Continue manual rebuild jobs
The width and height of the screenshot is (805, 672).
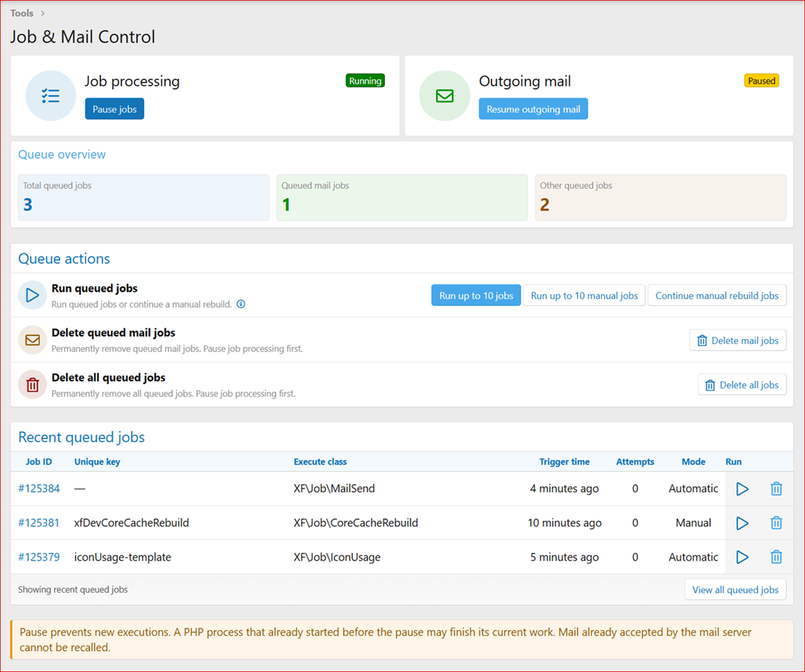pyautogui.click(x=717, y=295)
